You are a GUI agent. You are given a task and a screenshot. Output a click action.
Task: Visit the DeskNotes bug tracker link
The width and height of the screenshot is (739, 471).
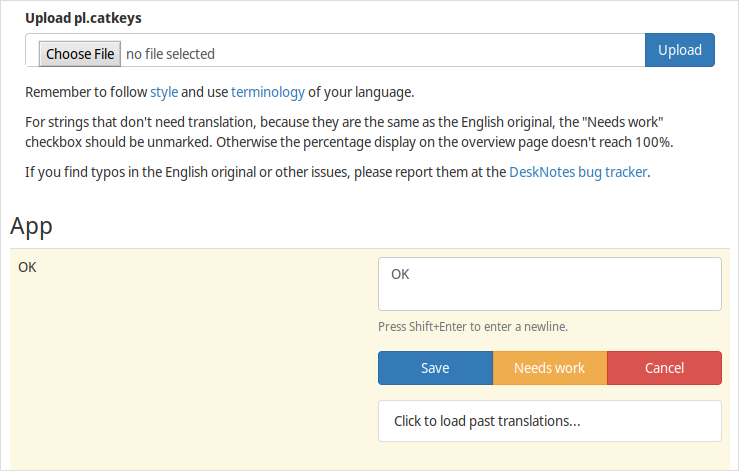(578, 172)
